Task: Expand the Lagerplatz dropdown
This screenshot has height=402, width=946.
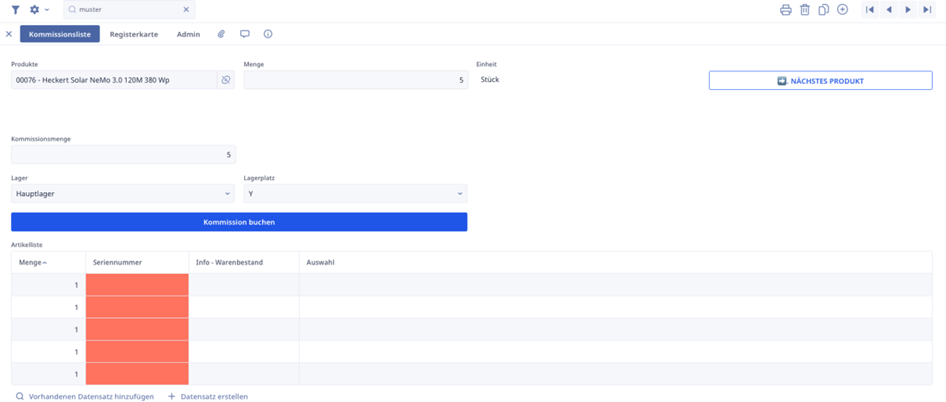Action: [x=460, y=194]
